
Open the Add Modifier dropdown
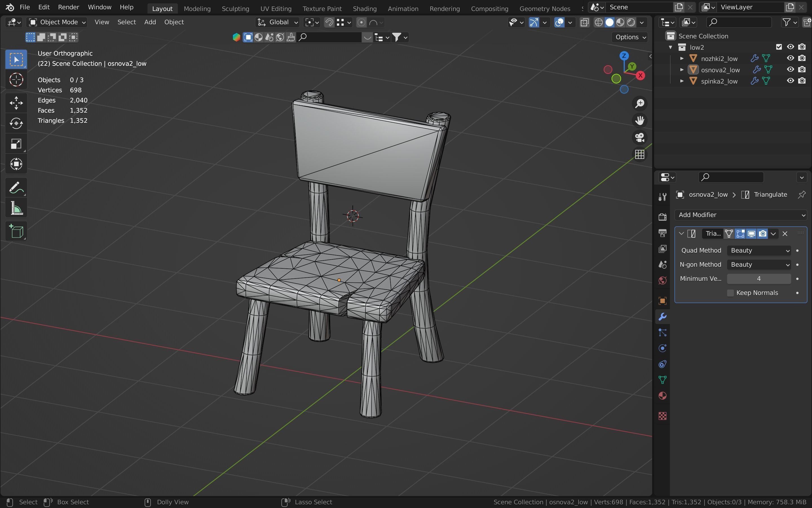pyautogui.click(x=741, y=215)
